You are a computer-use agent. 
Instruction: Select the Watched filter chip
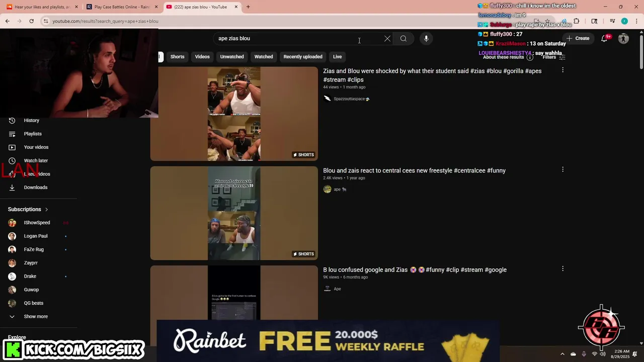[x=264, y=57]
